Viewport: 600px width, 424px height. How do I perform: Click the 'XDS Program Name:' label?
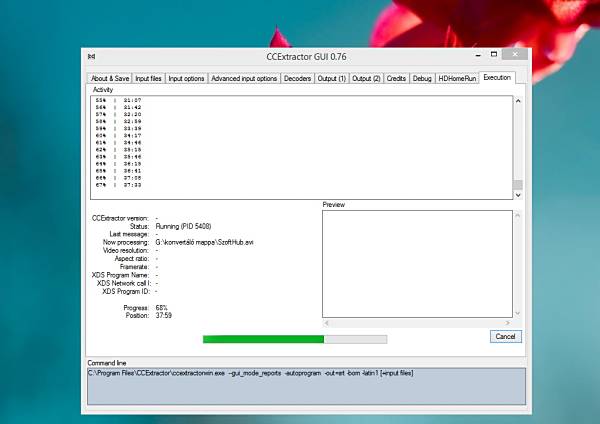pos(120,275)
